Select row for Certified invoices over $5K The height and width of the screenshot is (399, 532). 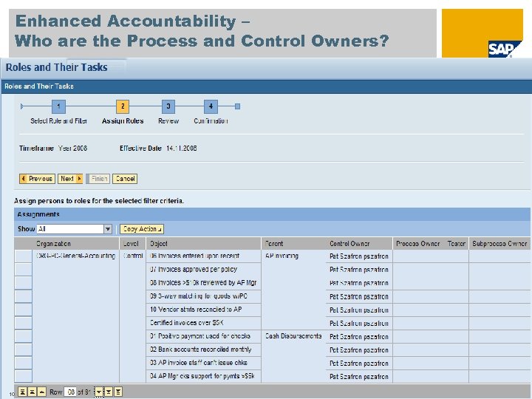23,323
